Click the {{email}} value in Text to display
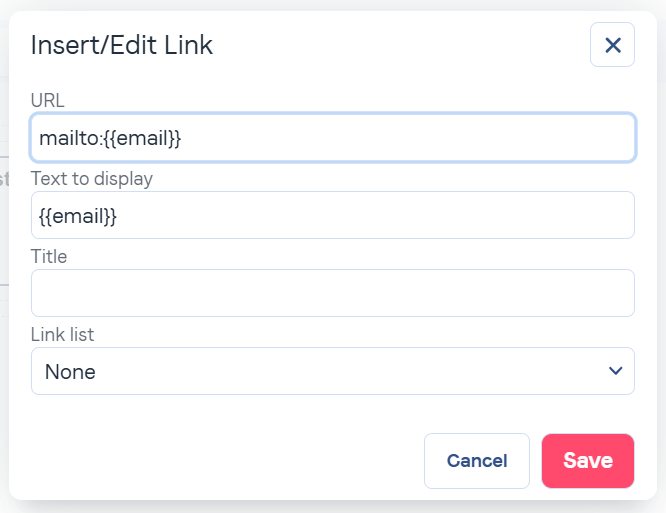Viewport: 666px width, 513px height. [x=78, y=215]
